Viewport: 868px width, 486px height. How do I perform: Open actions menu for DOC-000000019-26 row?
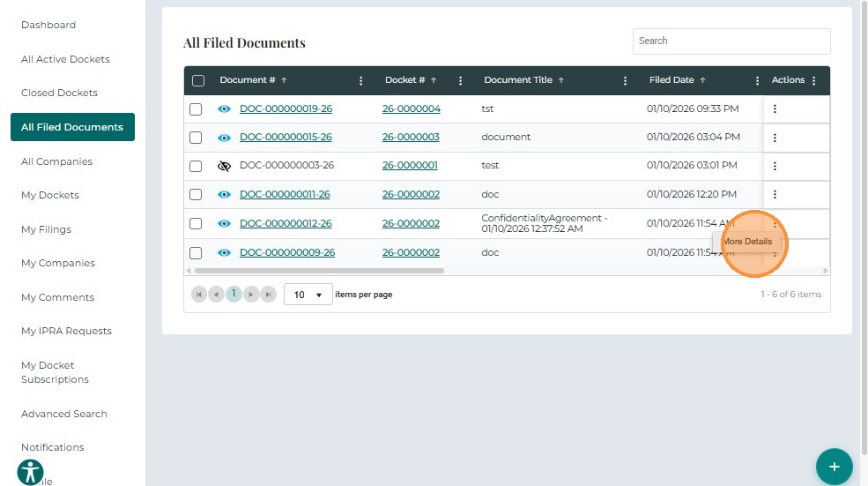tap(775, 109)
